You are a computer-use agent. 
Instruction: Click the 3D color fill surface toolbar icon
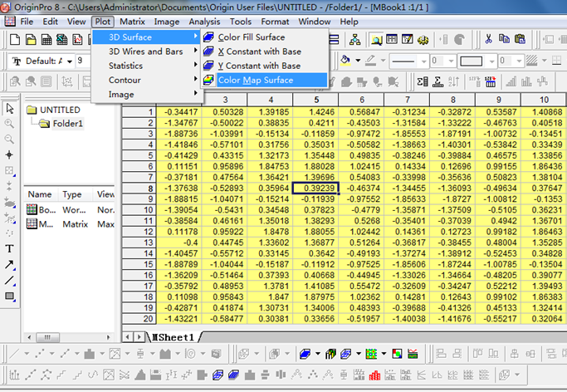point(305,354)
